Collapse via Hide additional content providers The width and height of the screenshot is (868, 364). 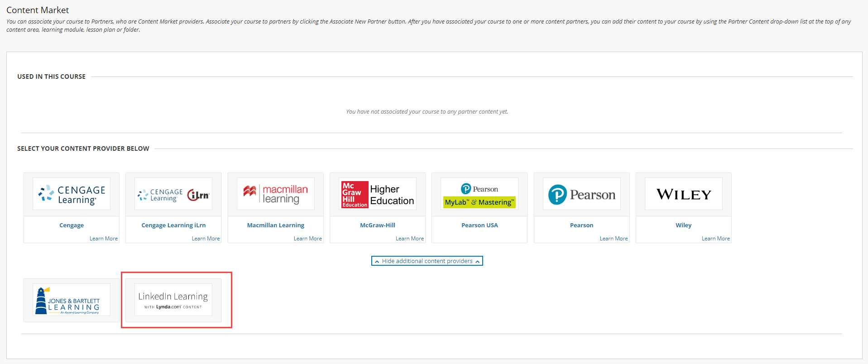(427, 261)
